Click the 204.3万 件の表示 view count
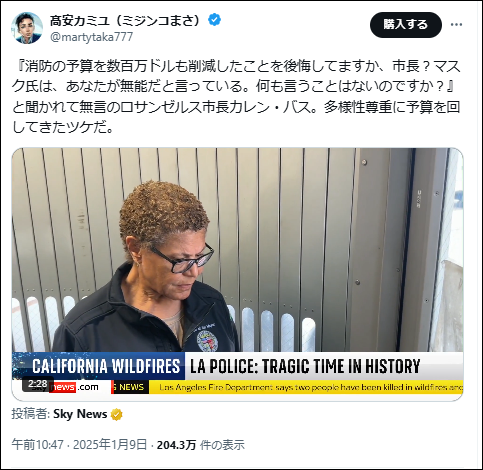Screen dimensions: 483x470 coord(201,445)
